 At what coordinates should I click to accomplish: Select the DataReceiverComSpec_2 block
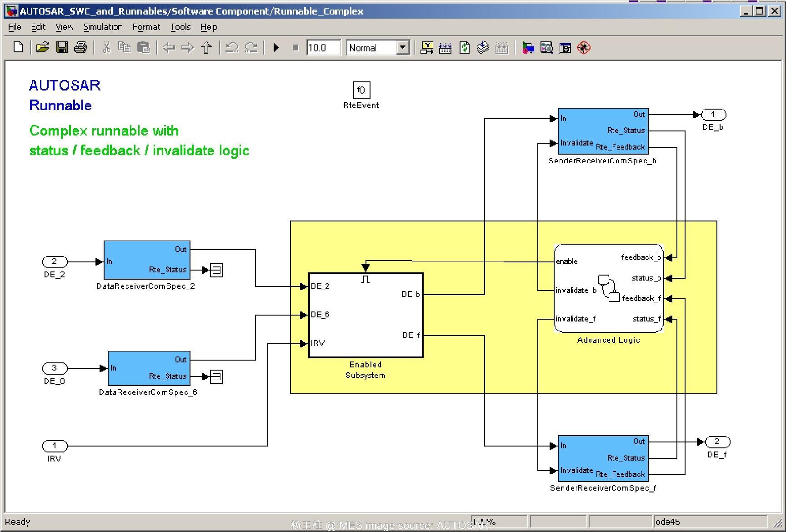(x=147, y=260)
